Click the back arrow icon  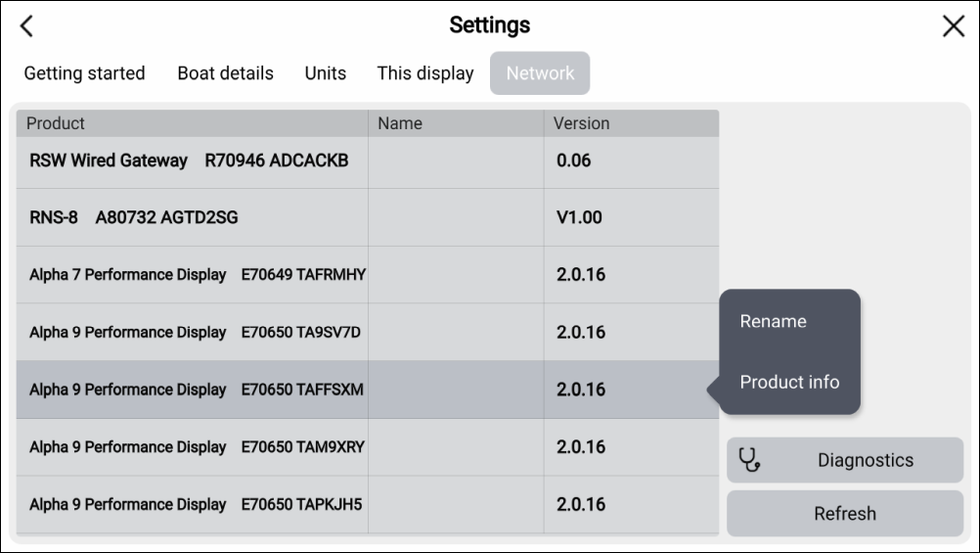[x=26, y=26]
